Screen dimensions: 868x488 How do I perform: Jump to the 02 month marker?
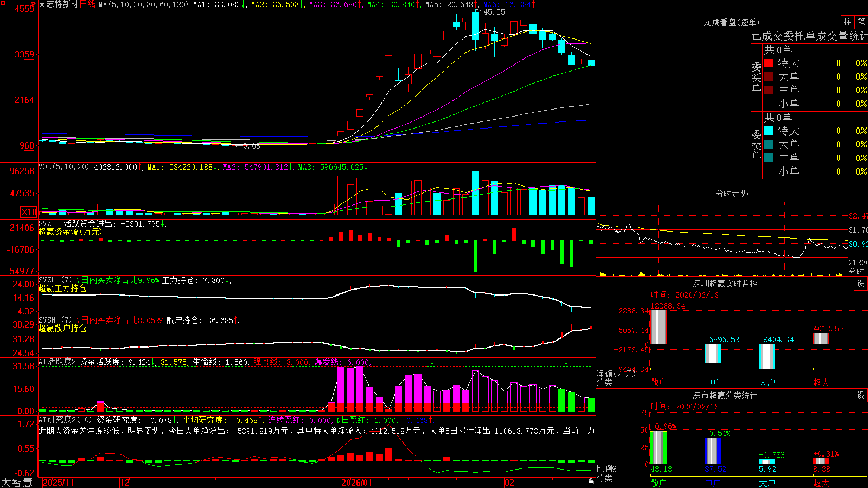click(509, 483)
